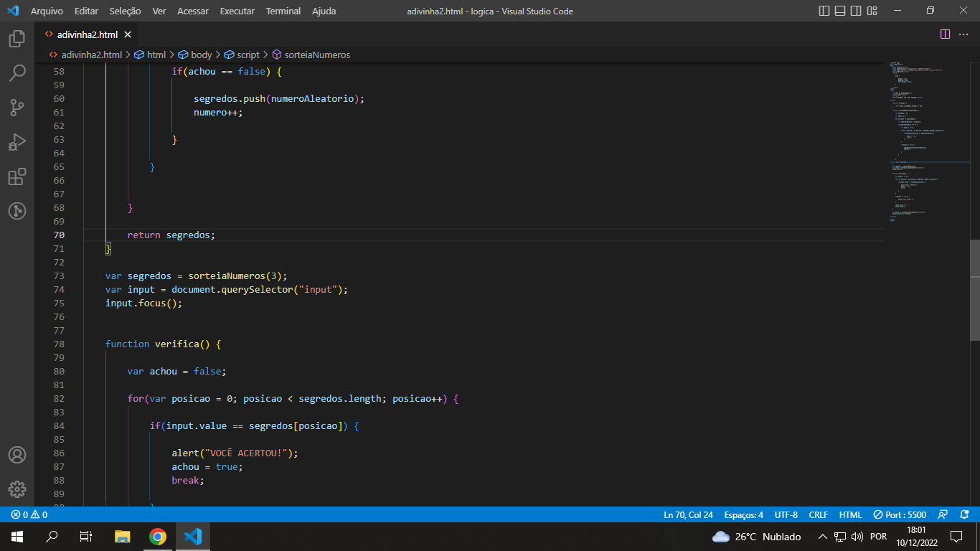The width and height of the screenshot is (980, 551).
Task: Click errors and warnings status indicator
Action: [29, 514]
